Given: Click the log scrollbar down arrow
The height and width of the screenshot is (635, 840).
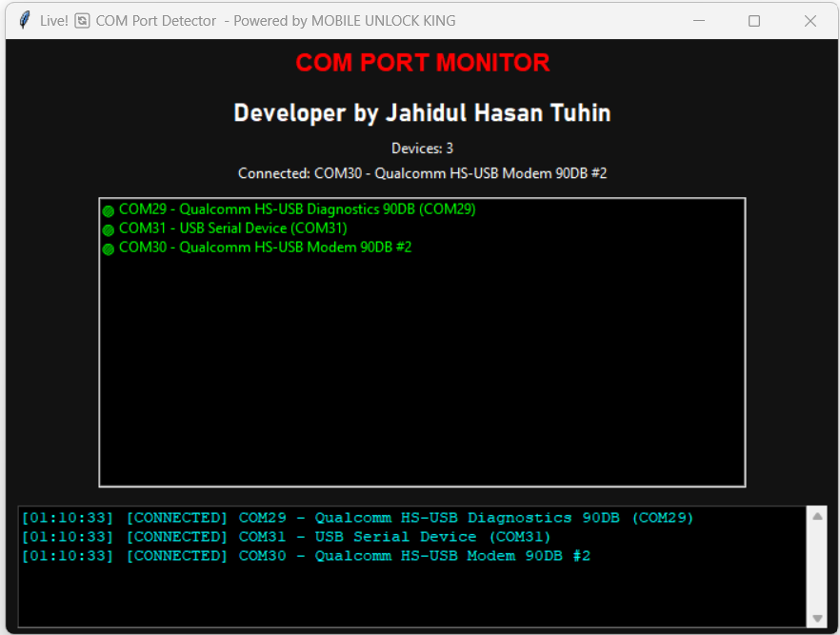Looking at the screenshot, I should pos(817,619).
